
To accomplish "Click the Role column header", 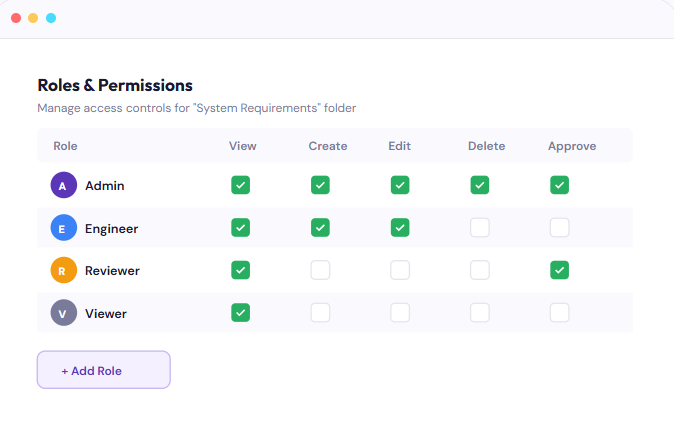I will [65, 146].
